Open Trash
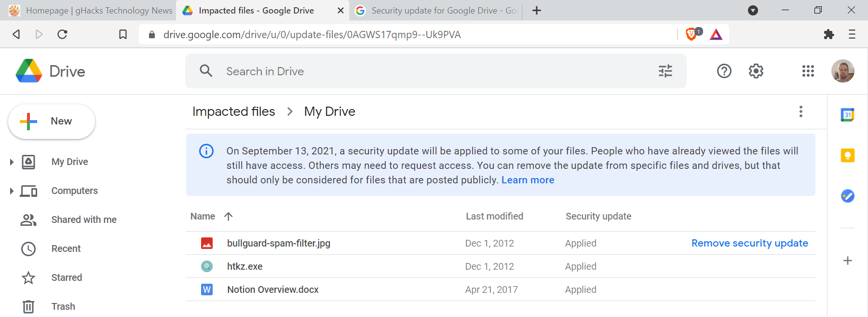This screenshot has width=868, height=317. 63,306
